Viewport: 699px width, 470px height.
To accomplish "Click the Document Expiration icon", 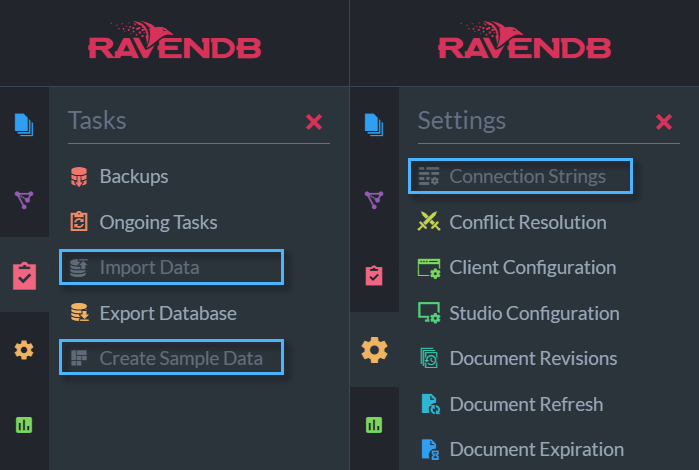I will pos(431,449).
